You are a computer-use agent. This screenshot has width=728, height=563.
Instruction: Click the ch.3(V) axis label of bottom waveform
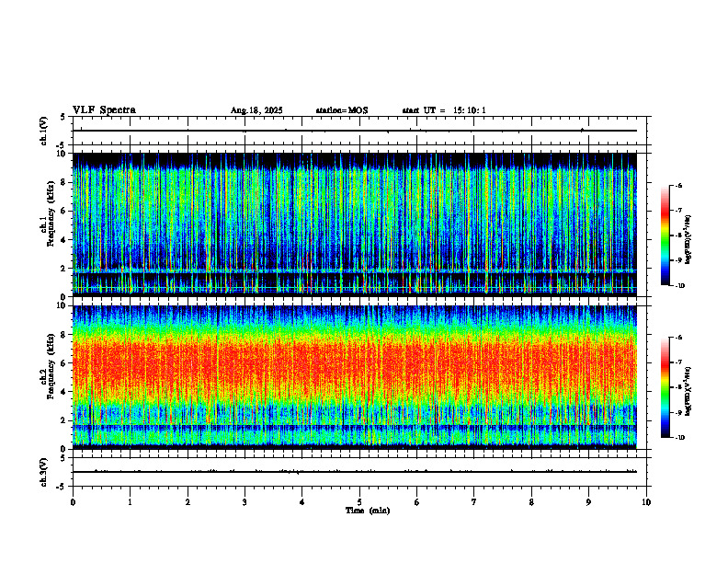tap(43, 473)
